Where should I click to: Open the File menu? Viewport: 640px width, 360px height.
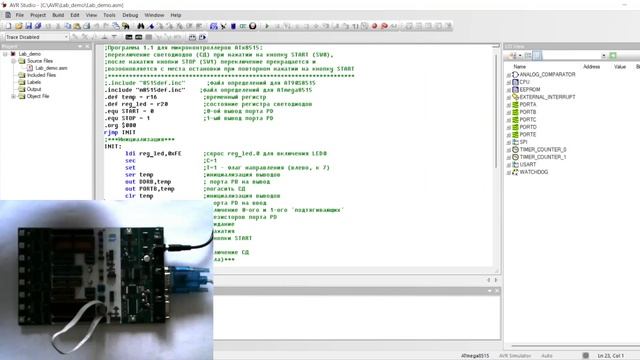20,15
